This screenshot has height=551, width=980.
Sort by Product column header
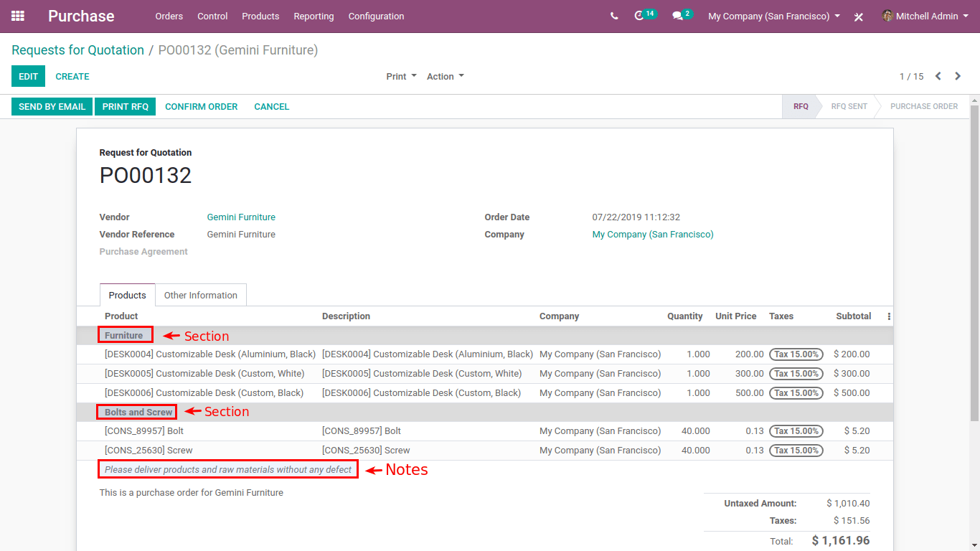121,316
